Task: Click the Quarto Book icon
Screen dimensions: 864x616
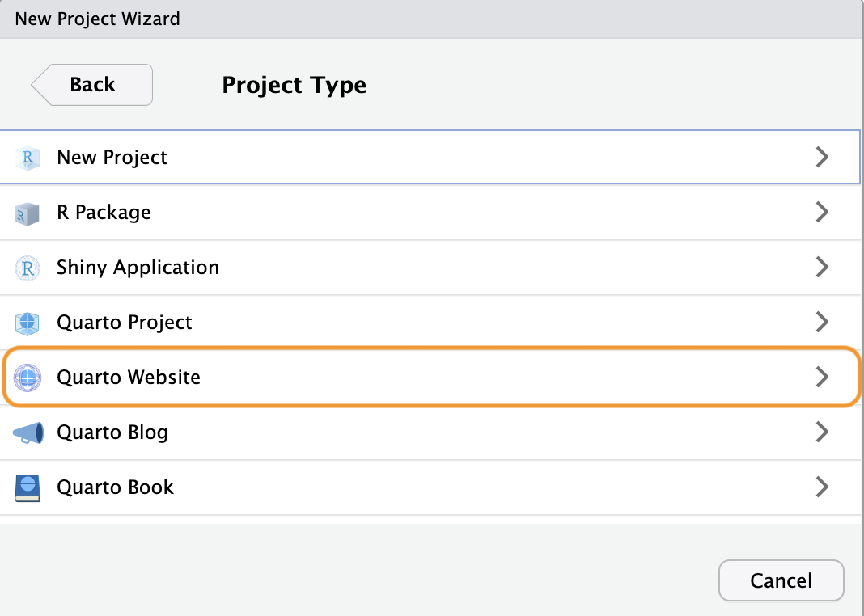Action: (x=27, y=487)
